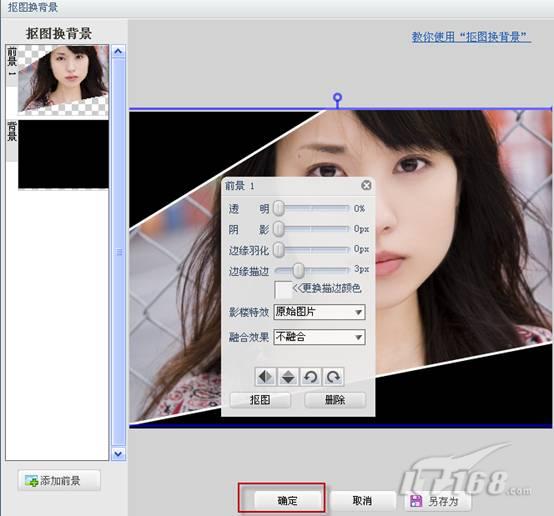
Task: Click 添加前景 add foreground button
Action: 59,480
